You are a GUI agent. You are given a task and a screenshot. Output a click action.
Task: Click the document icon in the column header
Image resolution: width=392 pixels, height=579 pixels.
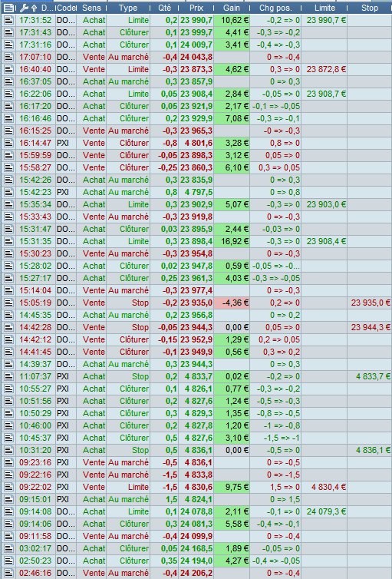8,8
